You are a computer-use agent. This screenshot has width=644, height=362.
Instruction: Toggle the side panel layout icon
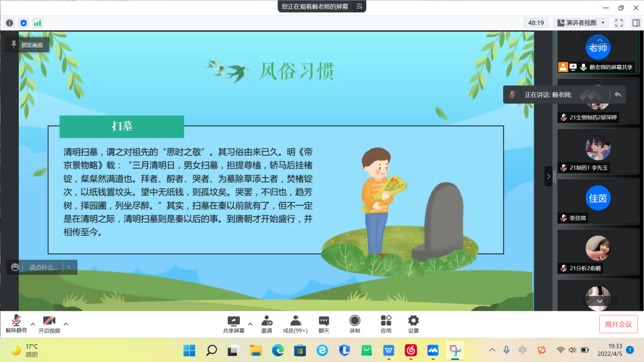(635, 23)
